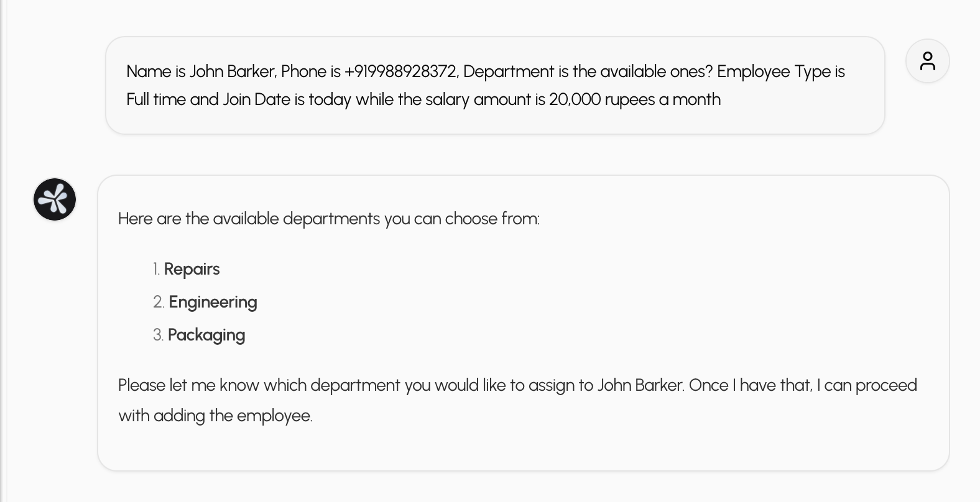Click the asterisk symbol inside the bot avatar
980x502 pixels.
click(x=54, y=199)
